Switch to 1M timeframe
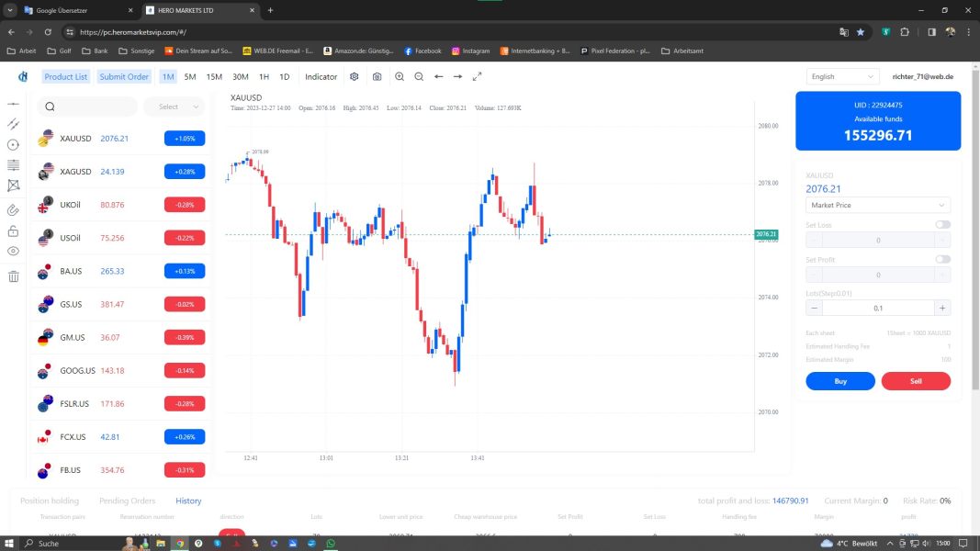The height and width of the screenshot is (551, 980). [168, 77]
